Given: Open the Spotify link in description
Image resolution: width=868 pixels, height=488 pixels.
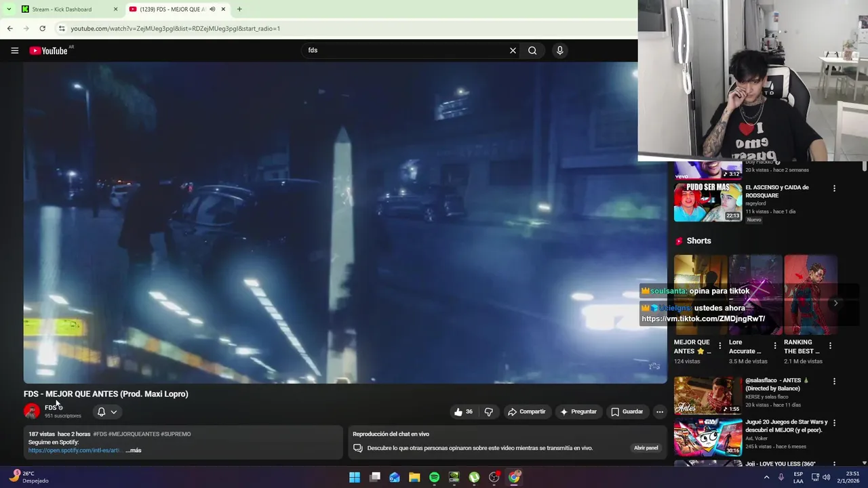Looking at the screenshot, I should [75, 450].
